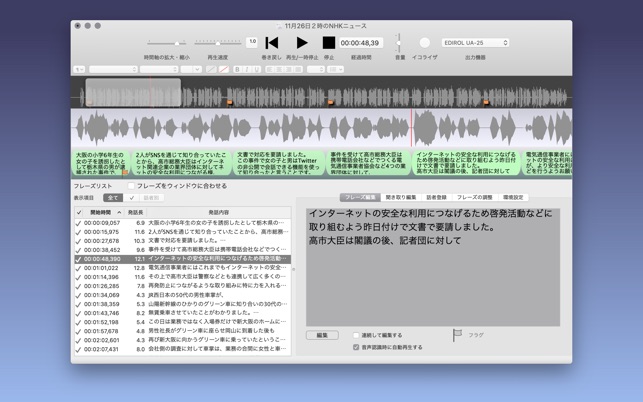Image resolution: width=643 pixels, height=402 pixels.
Task: Enable 連続して編集する checkbox
Action: tap(356, 335)
